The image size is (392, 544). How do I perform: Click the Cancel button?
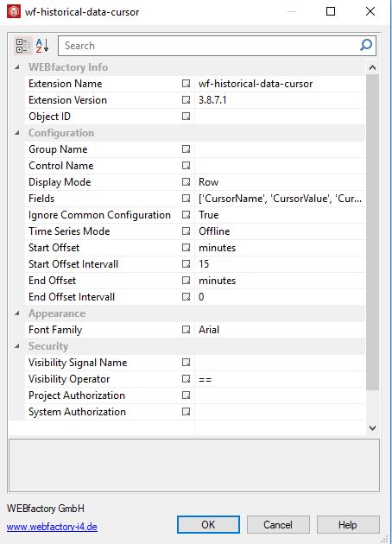pyautogui.click(x=278, y=525)
